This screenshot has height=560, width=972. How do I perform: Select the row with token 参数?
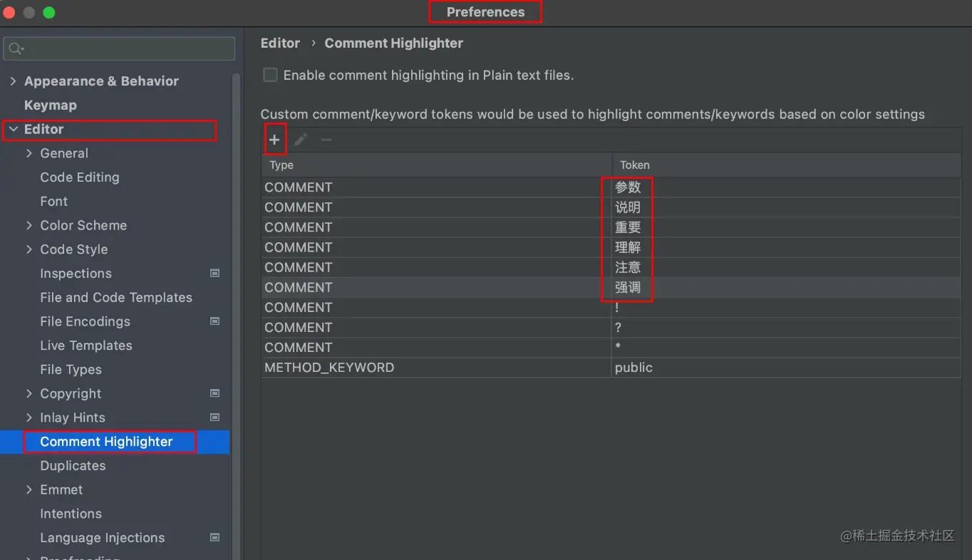611,187
